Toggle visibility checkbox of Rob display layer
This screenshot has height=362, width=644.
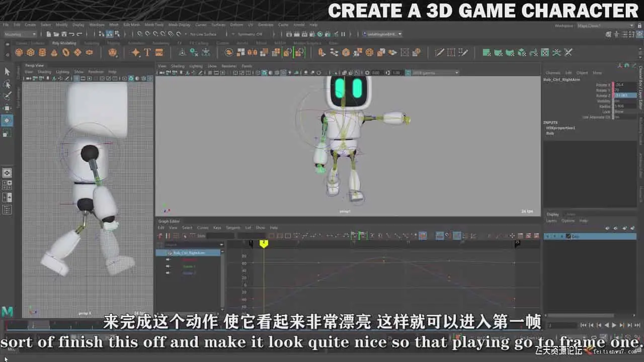point(548,236)
